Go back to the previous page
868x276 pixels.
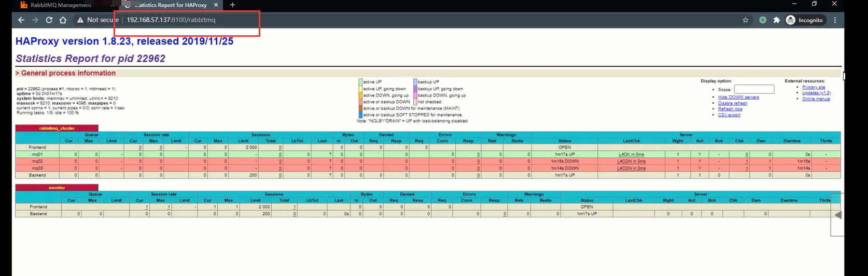21,20
